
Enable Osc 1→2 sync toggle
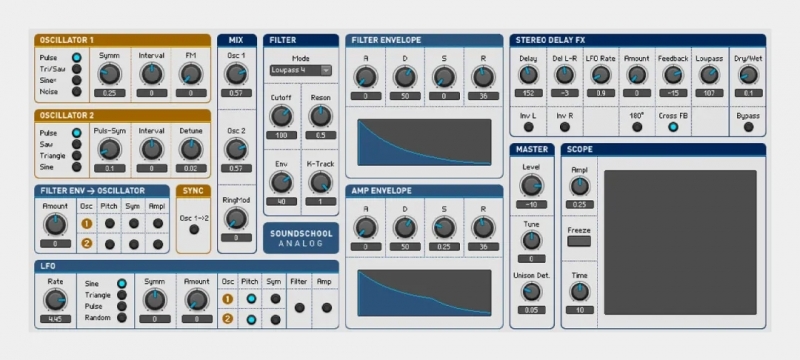(x=194, y=229)
